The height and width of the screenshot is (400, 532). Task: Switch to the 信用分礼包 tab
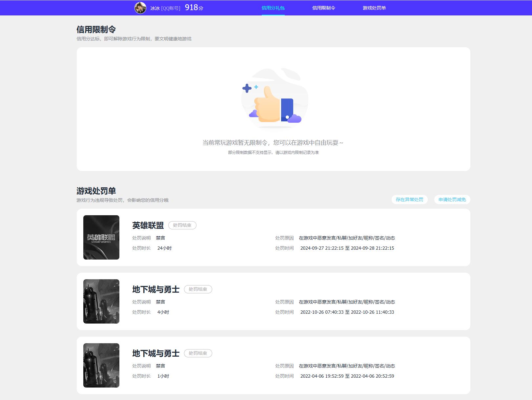[273, 8]
